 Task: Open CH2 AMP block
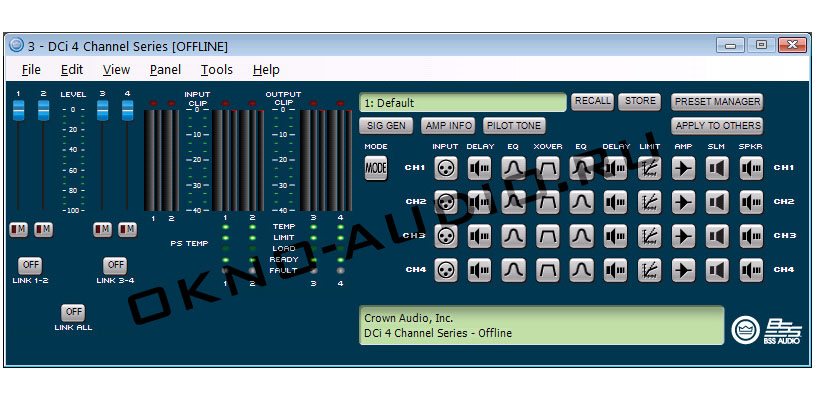click(x=683, y=202)
